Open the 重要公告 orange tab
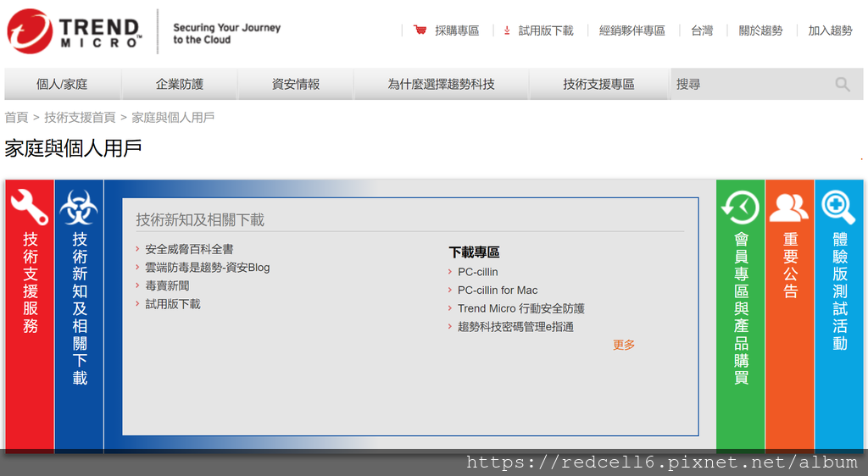This screenshot has width=868, height=476. click(x=790, y=315)
